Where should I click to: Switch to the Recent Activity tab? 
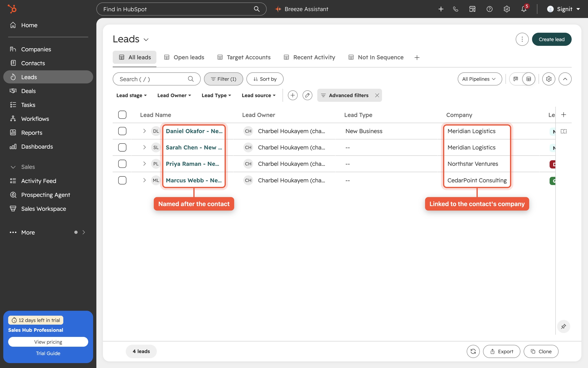tap(310, 57)
